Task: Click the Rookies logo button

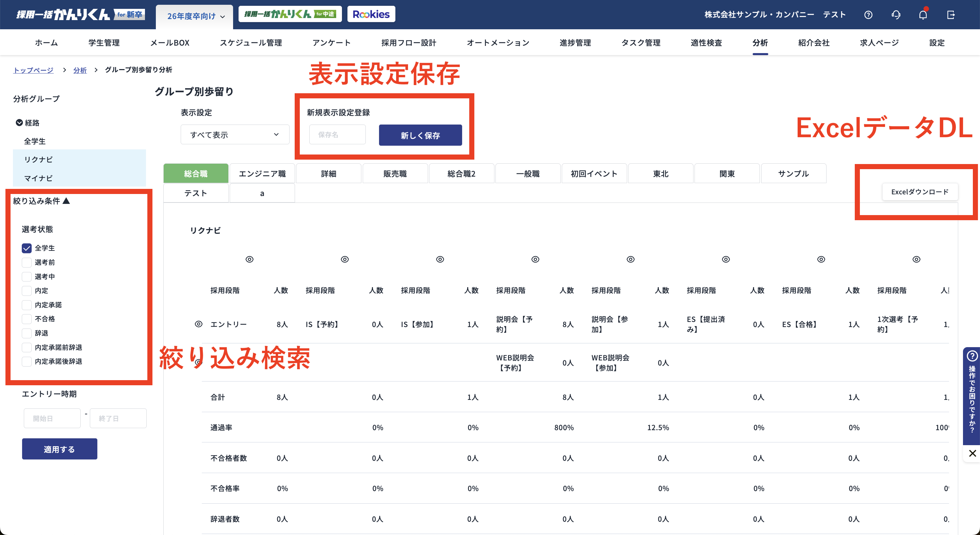Action: click(x=371, y=14)
